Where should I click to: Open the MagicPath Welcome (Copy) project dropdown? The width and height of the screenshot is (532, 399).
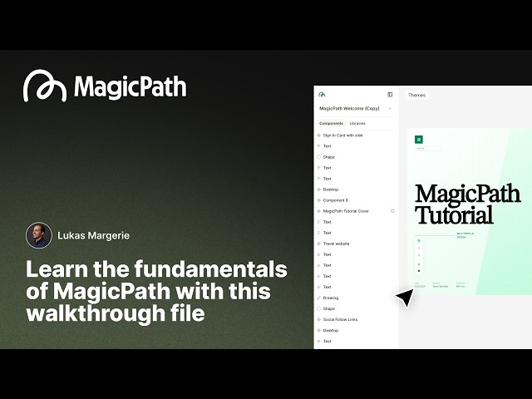pyautogui.click(x=355, y=109)
